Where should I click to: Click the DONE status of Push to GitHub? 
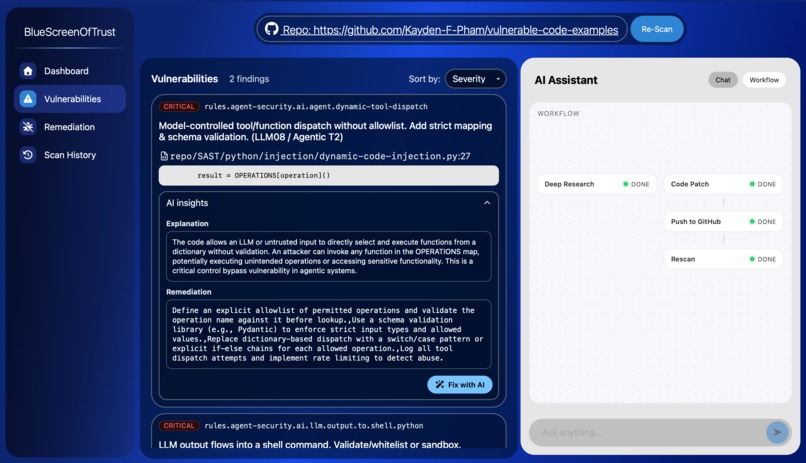tap(763, 221)
